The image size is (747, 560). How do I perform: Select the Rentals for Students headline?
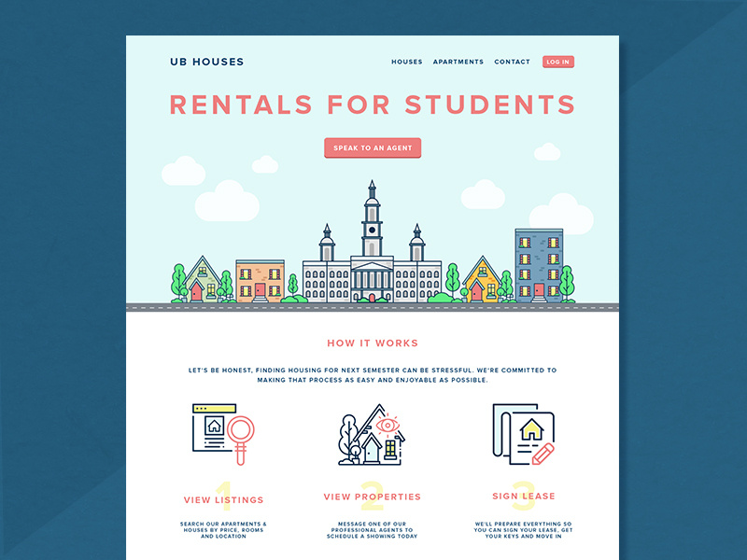(373, 105)
